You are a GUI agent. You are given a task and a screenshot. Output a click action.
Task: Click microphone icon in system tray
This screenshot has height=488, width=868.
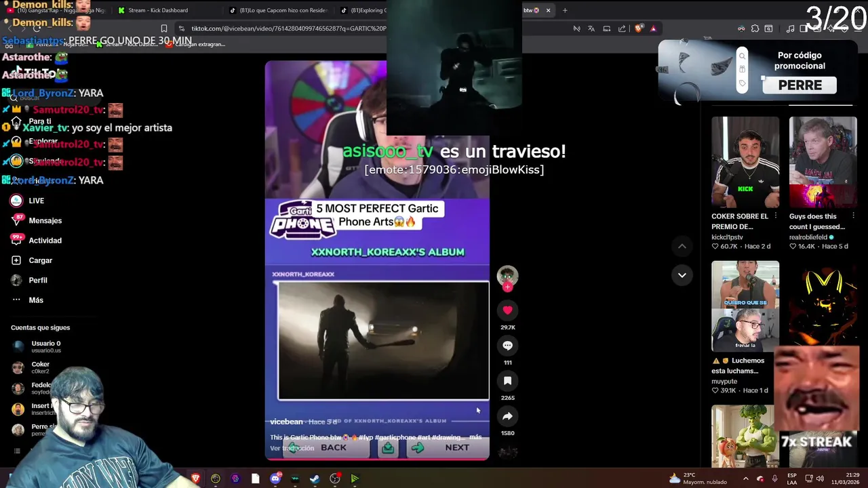(774, 479)
